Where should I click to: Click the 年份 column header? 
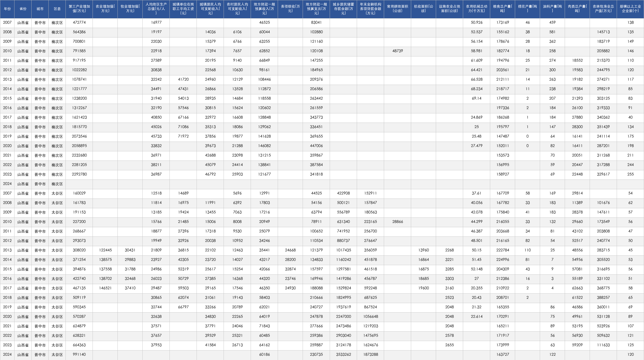tap(7, 9)
